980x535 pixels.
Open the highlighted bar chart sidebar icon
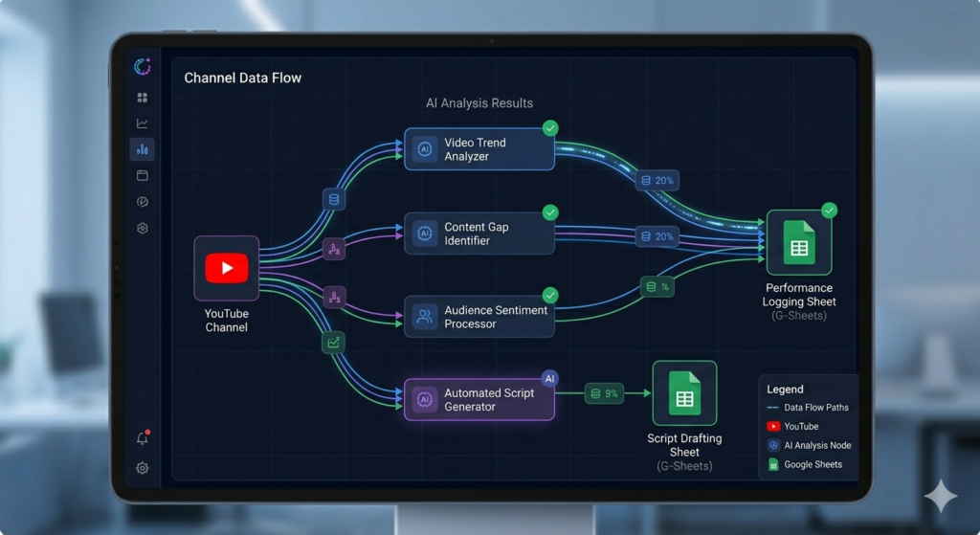[x=143, y=149]
